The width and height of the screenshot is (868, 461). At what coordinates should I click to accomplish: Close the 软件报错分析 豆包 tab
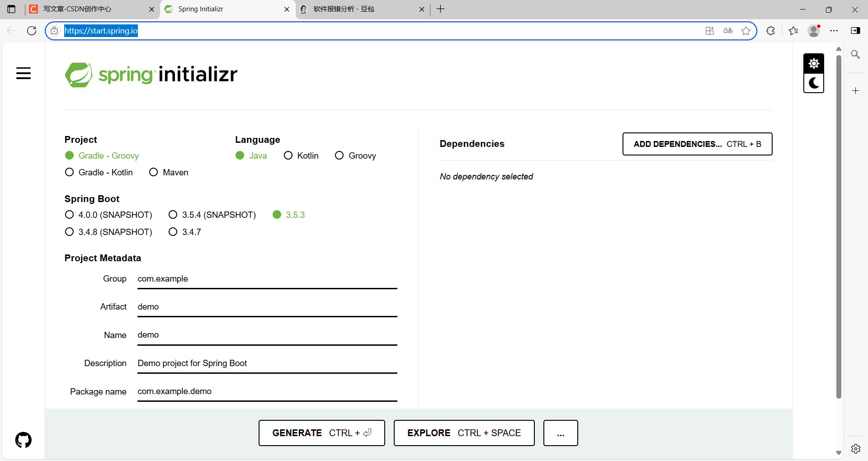422,9
